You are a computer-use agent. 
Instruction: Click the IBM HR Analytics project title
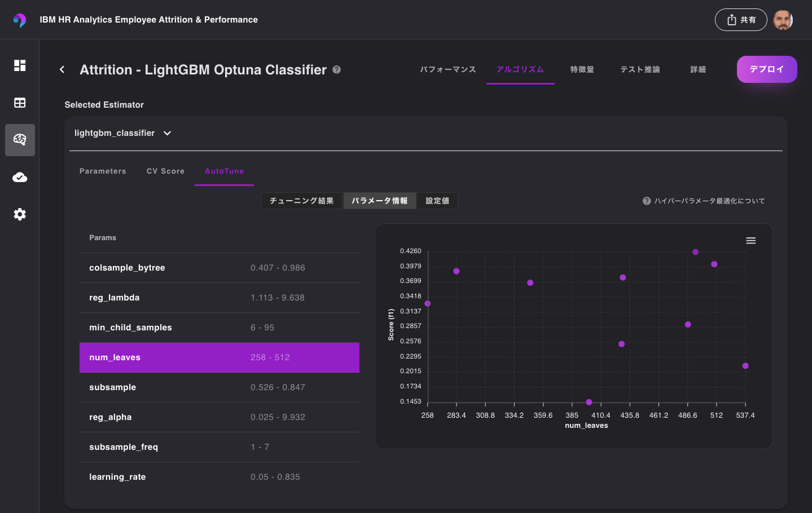click(148, 20)
